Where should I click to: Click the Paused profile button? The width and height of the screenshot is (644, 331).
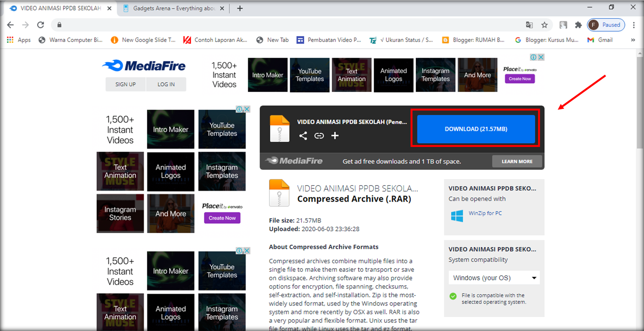point(606,25)
